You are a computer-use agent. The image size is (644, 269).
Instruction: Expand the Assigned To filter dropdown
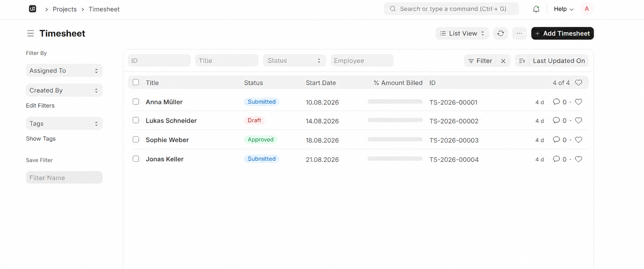pyautogui.click(x=64, y=70)
